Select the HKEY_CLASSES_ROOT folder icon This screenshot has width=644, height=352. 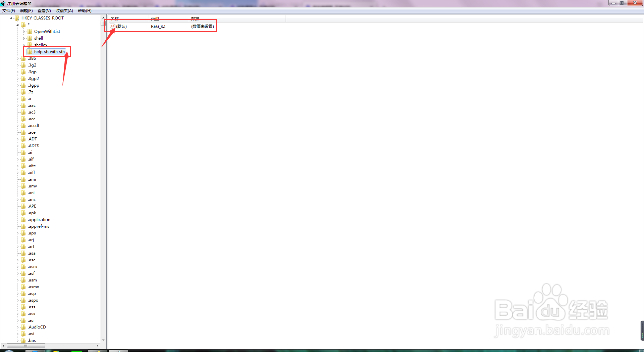click(x=17, y=18)
